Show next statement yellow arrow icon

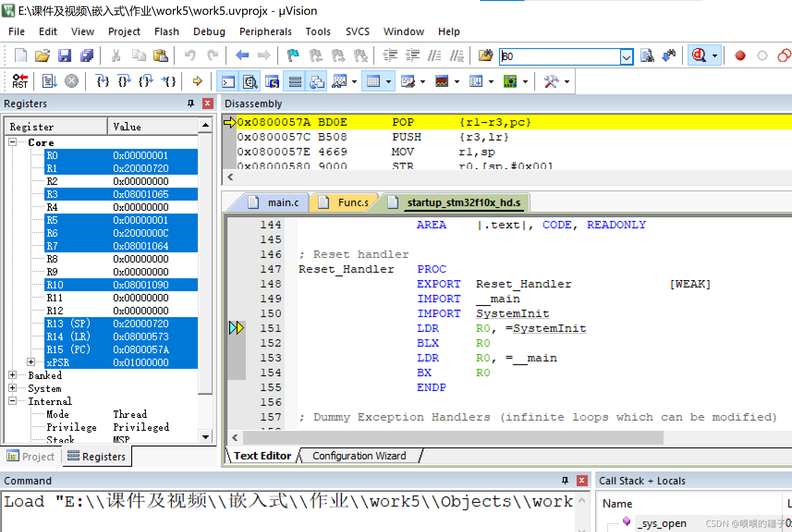tap(198, 81)
